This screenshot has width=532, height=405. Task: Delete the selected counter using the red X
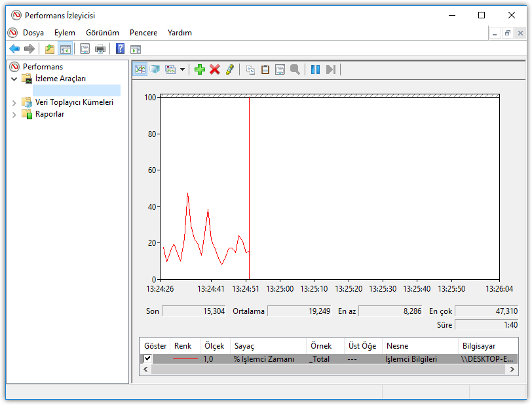coord(215,69)
